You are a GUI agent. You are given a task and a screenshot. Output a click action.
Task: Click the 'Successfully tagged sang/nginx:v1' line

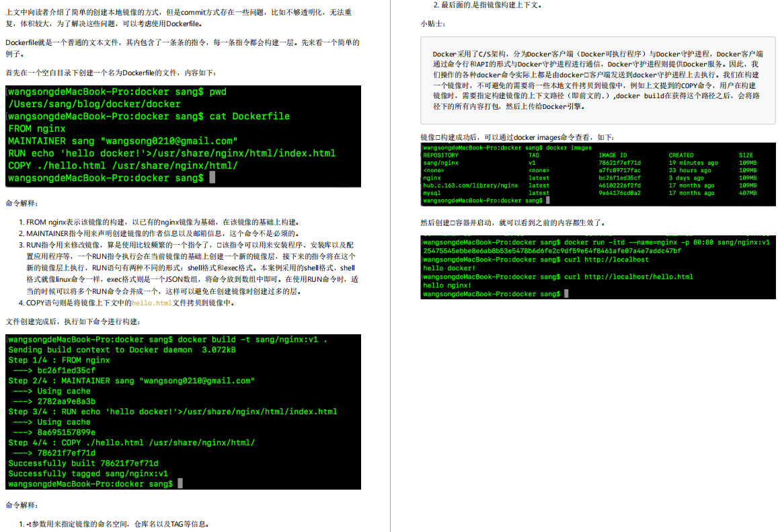click(x=88, y=474)
